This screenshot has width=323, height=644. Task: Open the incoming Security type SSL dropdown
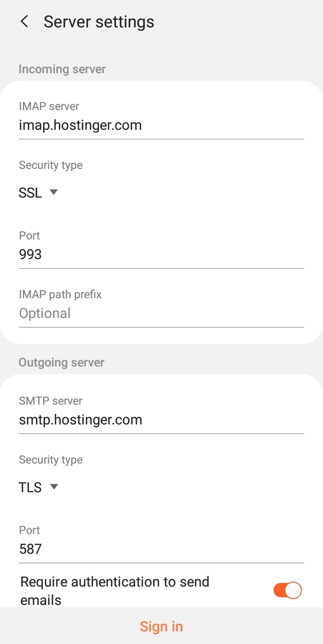click(38, 193)
